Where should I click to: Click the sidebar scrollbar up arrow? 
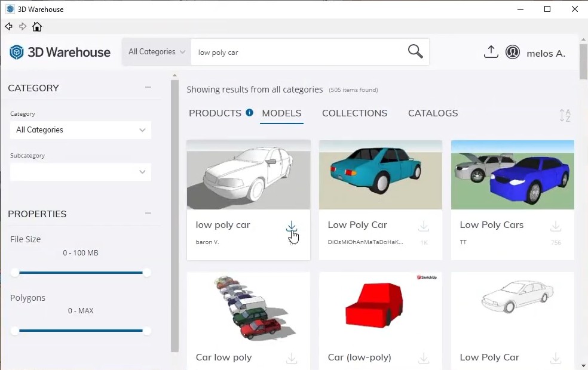click(174, 76)
